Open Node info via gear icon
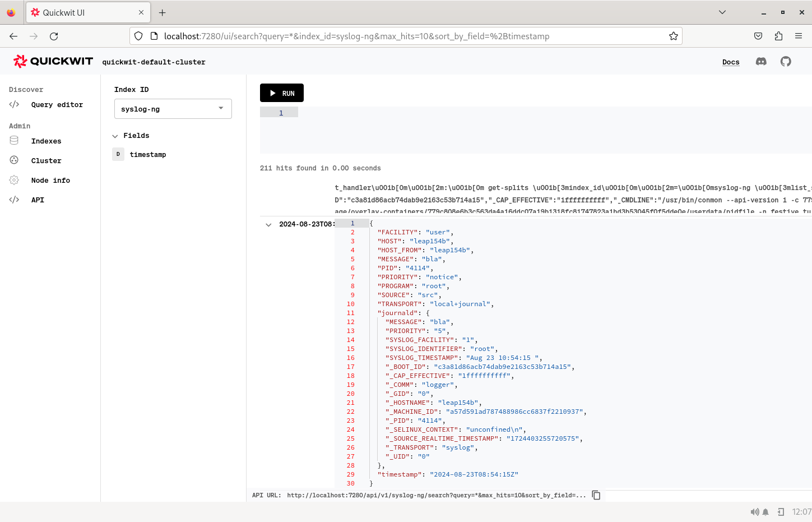Image resolution: width=812 pixels, height=522 pixels. (14, 180)
